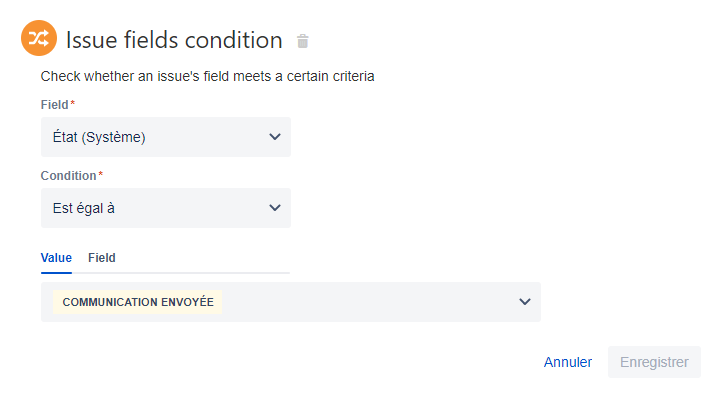Switch to the Field tab beside Value
The image size is (702, 414).
pyautogui.click(x=102, y=258)
